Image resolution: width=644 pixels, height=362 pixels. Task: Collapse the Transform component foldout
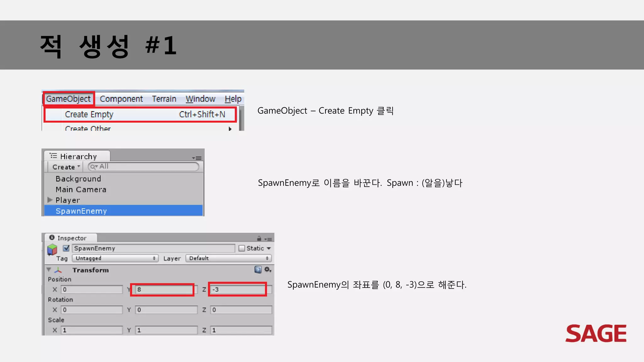coord(49,270)
